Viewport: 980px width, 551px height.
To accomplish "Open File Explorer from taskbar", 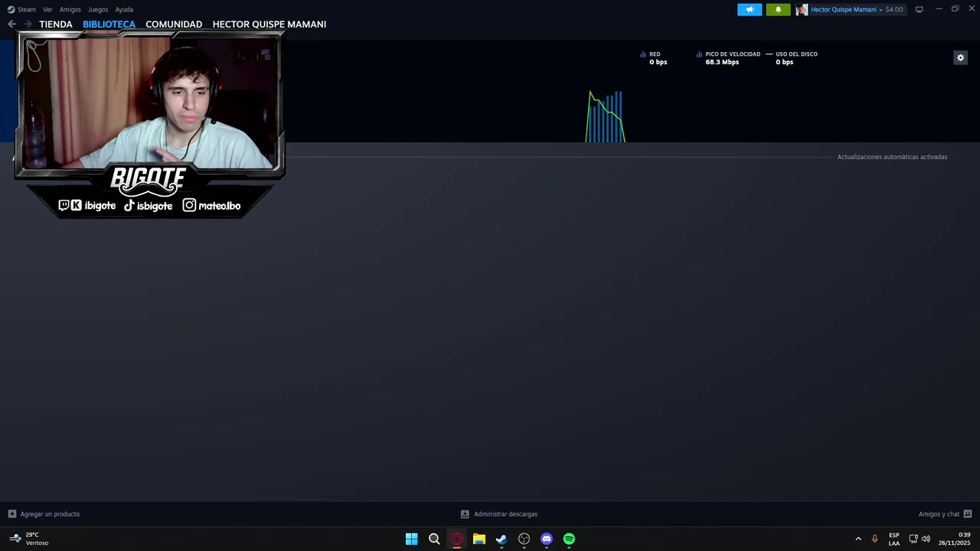I will pyautogui.click(x=479, y=539).
